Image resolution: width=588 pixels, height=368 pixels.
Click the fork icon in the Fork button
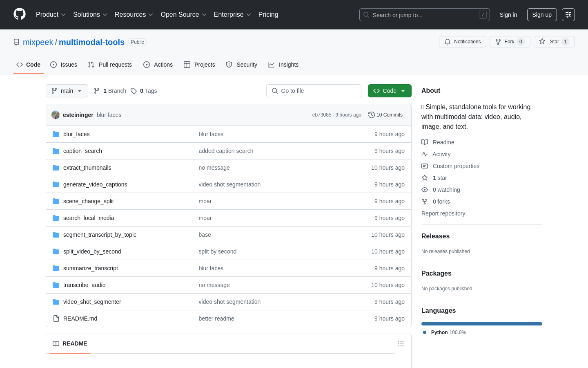tap(498, 42)
